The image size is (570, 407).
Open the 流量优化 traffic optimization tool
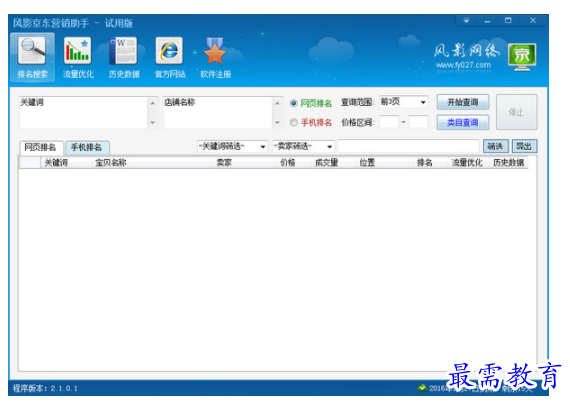[78, 58]
